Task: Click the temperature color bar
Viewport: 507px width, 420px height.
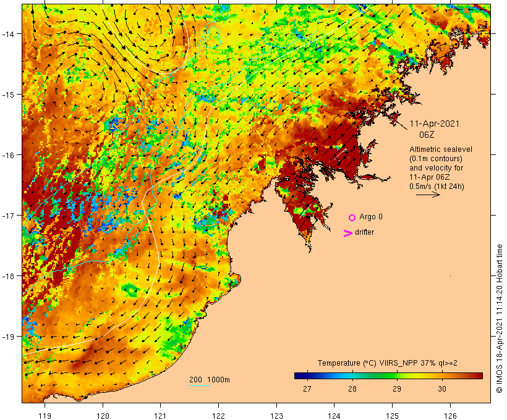Action: [388, 376]
